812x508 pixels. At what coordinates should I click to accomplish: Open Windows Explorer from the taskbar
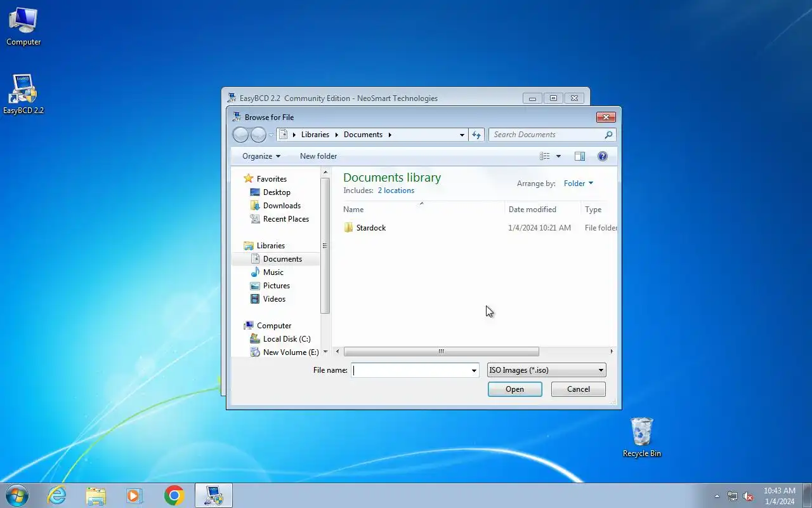[96, 495]
